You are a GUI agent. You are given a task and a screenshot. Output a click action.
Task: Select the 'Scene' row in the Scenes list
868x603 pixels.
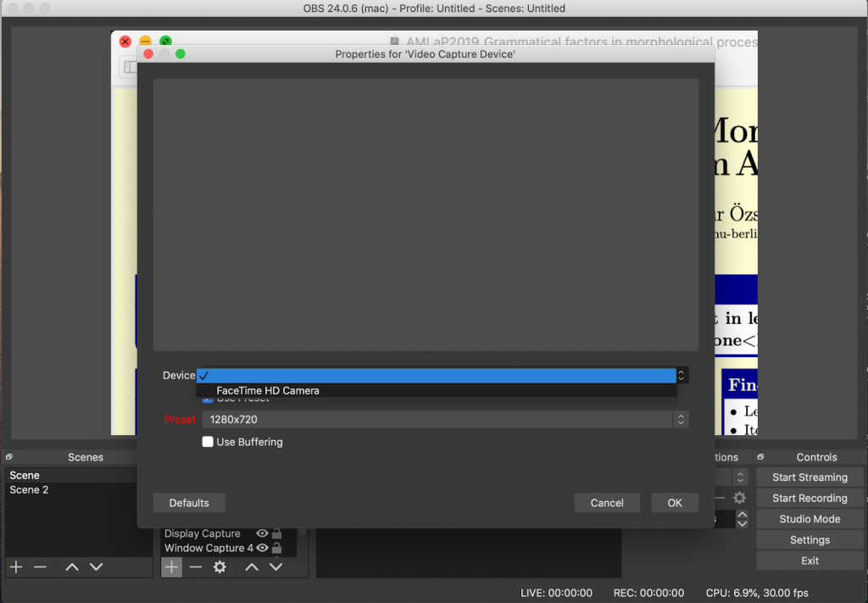[x=72, y=475]
